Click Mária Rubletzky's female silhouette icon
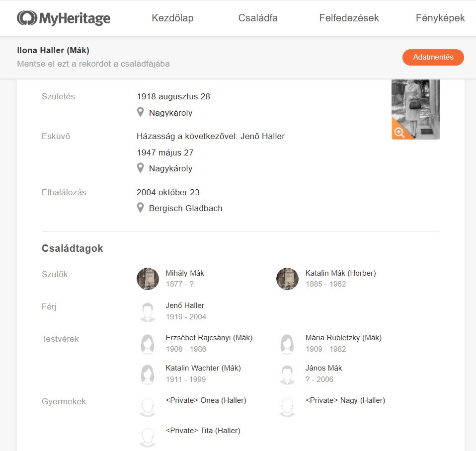 point(287,344)
